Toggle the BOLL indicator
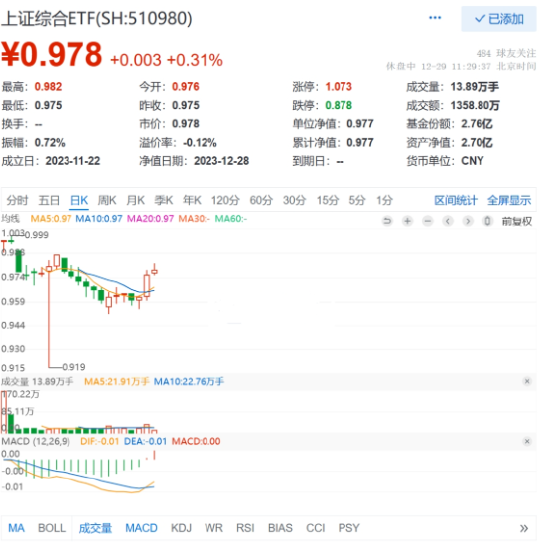Viewport: 550px width, 547px height. (52, 528)
